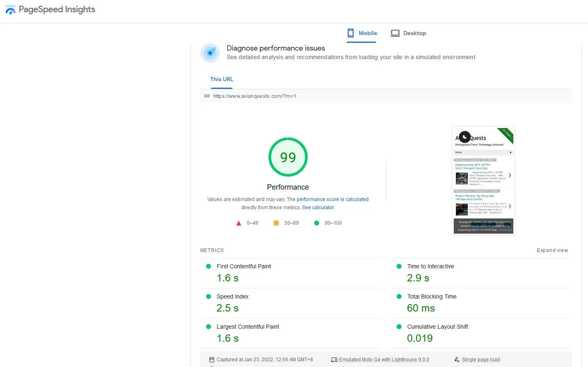The width and height of the screenshot is (588, 367).
Task: Click the mobile phone icon in tabs
Action: tap(351, 33)
